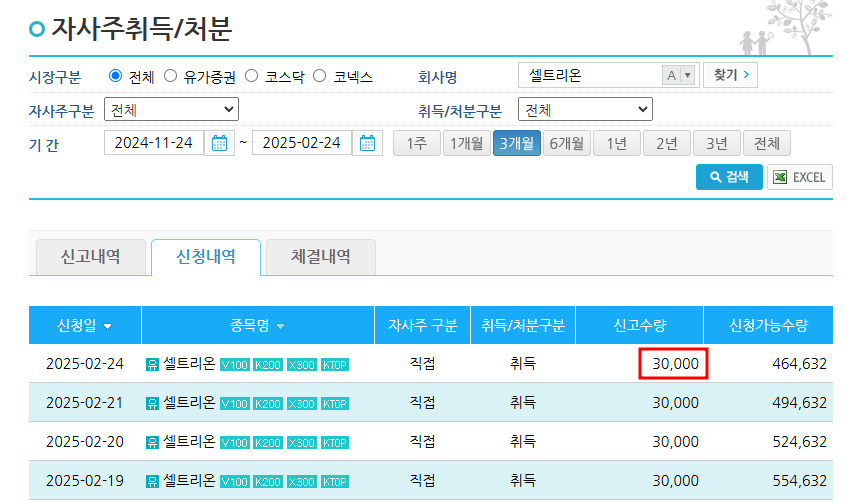Set period to 1개월
Viewport: 847px width, 502px height.
(x=467, y=143)
